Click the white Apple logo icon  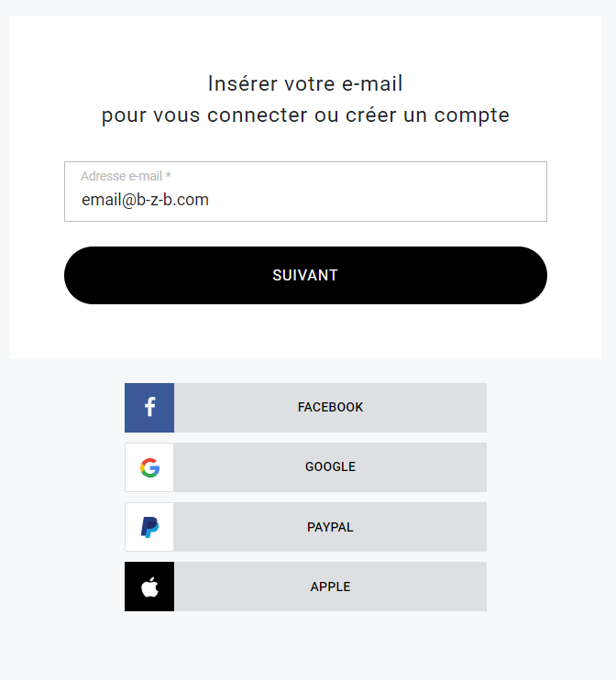(x=149, y=587)
